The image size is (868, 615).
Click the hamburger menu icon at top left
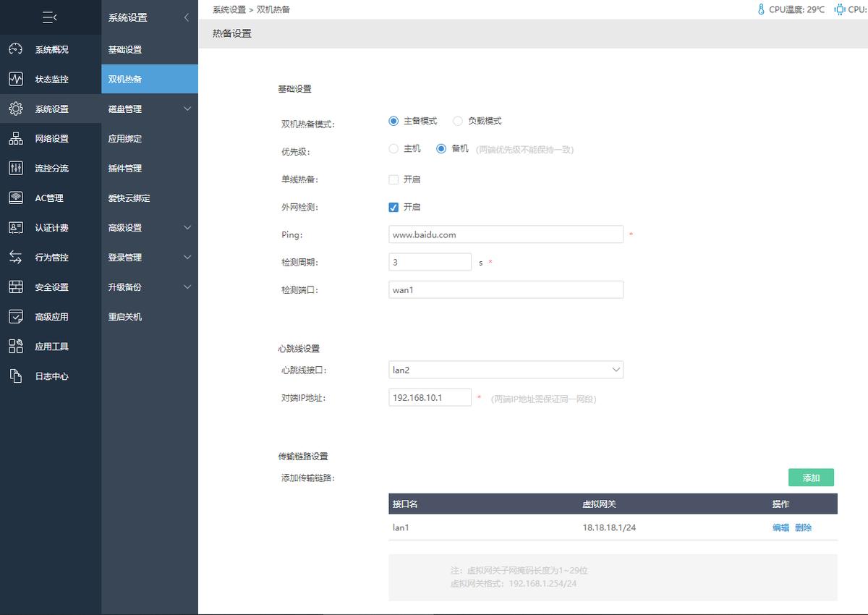coord(49,17)
